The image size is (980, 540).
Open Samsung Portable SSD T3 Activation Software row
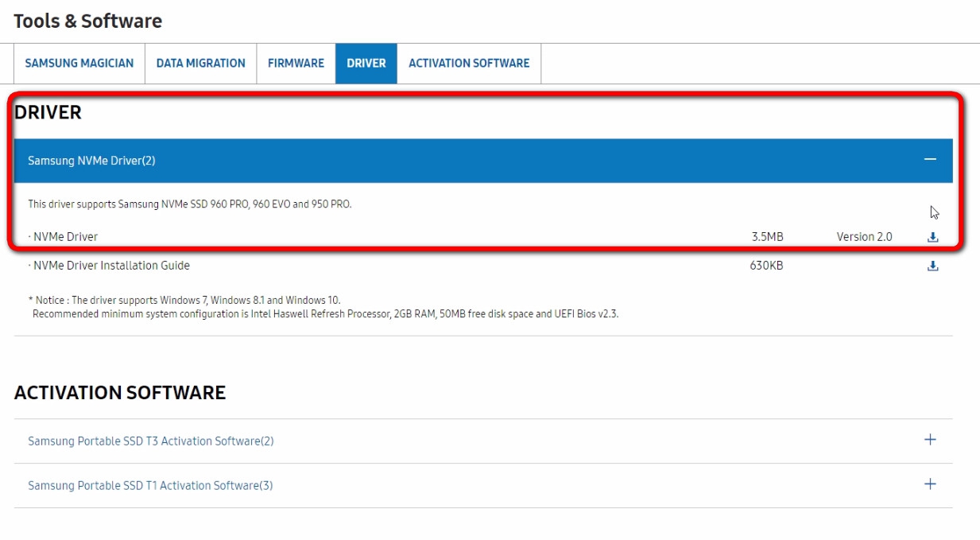click(x=483, y=441)
